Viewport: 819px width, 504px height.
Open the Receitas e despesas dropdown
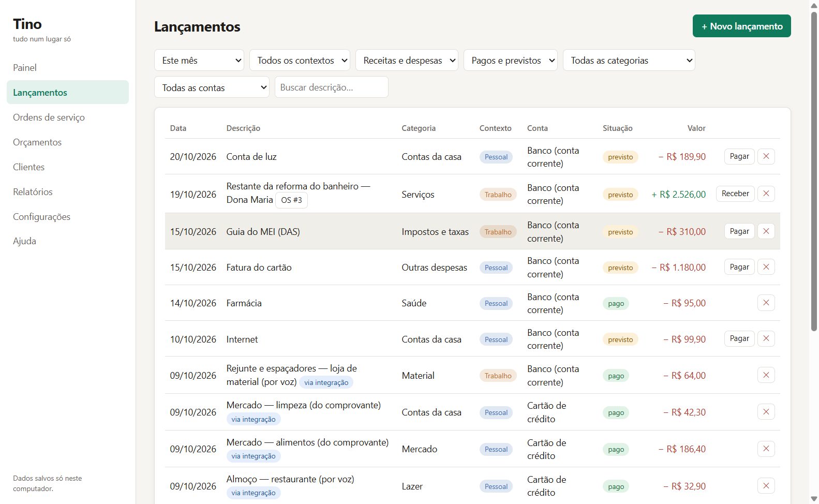click(407, 60)
